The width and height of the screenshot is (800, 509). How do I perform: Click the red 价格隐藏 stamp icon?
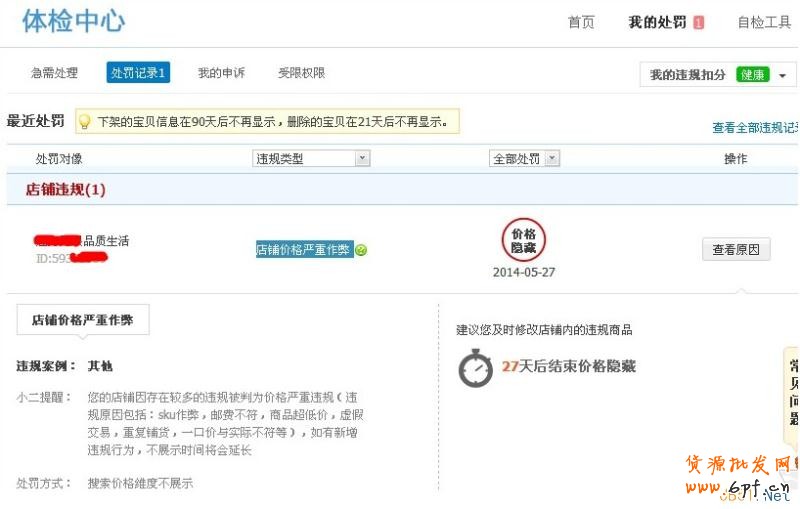[x=523, y=240]
